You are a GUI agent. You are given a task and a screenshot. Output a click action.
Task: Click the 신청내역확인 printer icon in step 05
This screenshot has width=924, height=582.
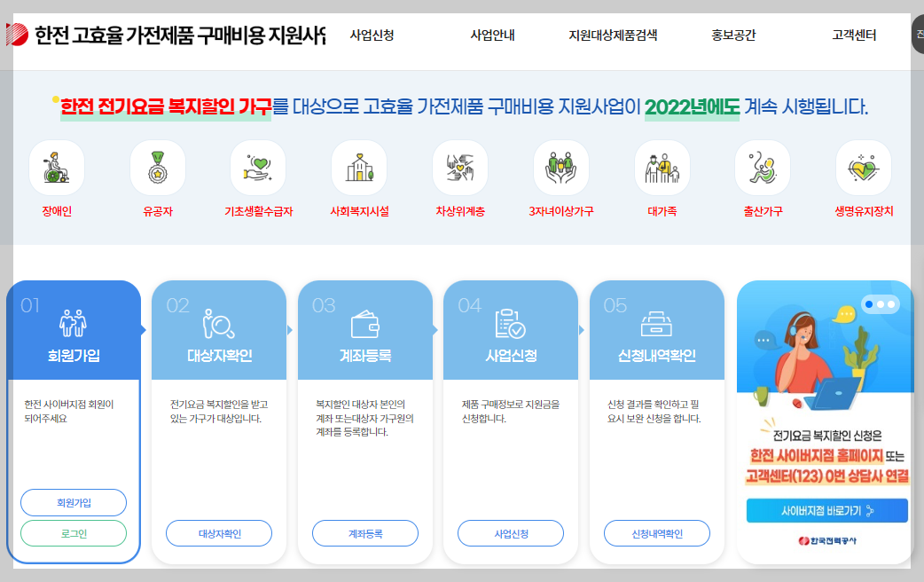656,324
